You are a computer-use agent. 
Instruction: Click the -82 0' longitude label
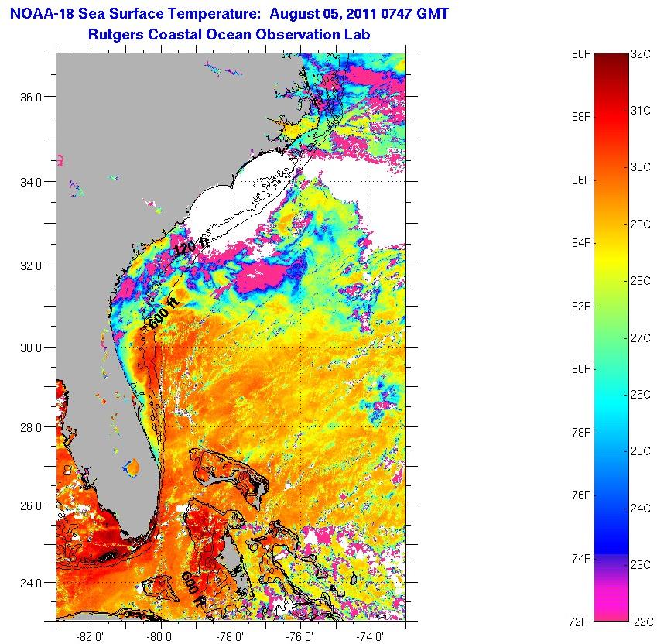pos(90,636)
